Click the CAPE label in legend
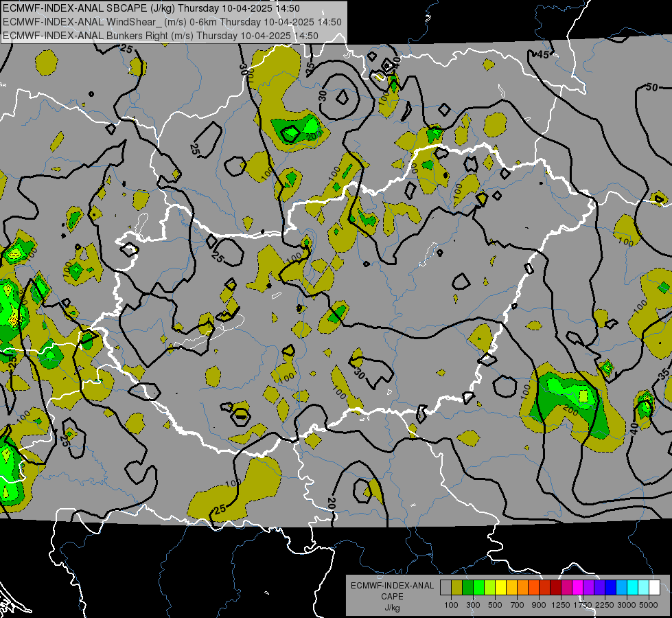Screen dimensions: 672x618 (x=392, y=597)
